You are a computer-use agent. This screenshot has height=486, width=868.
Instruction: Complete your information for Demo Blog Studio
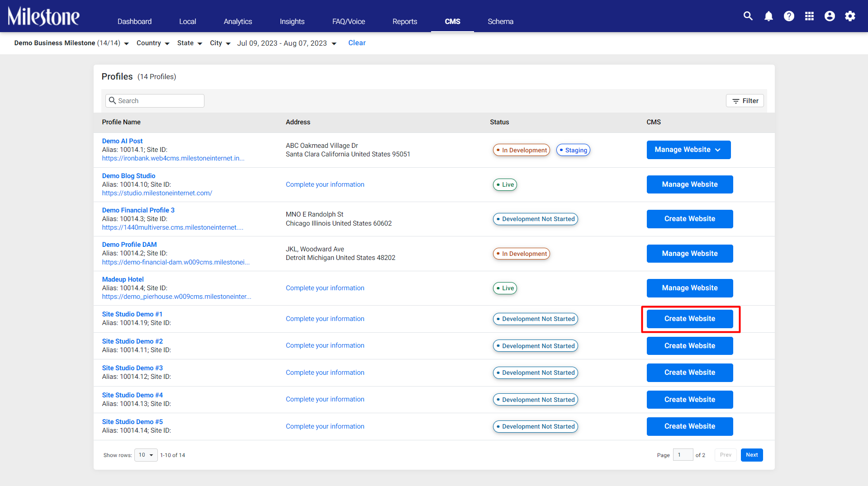point(325,184)
